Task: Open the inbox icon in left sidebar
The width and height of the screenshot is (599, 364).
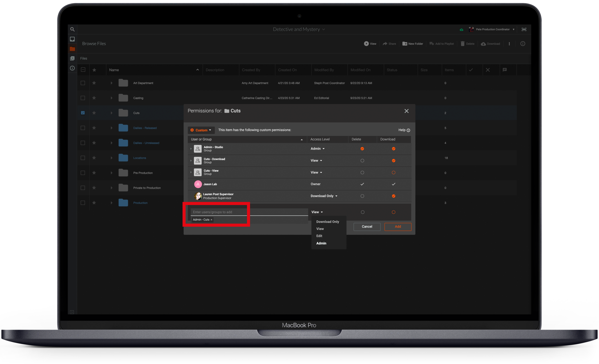Action: coord(72,39)
